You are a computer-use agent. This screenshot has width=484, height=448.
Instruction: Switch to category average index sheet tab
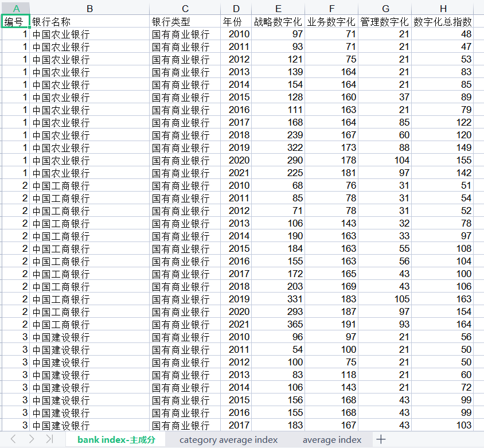(228, 439)
